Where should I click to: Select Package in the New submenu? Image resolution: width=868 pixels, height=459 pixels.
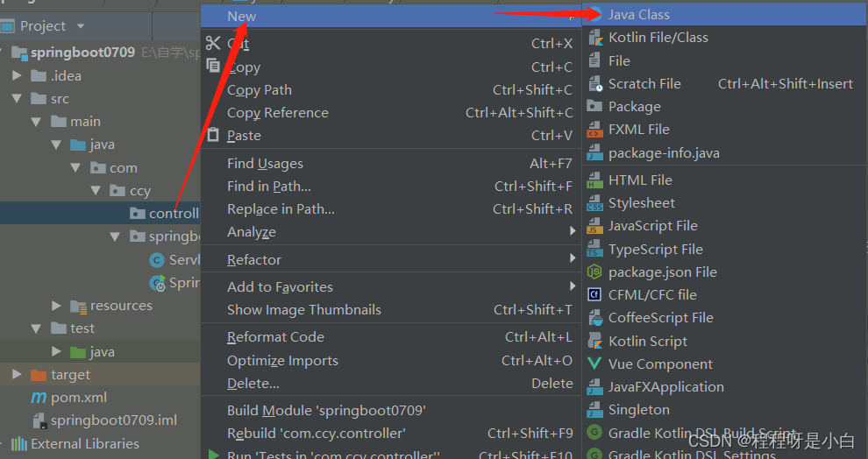(635, 107)
